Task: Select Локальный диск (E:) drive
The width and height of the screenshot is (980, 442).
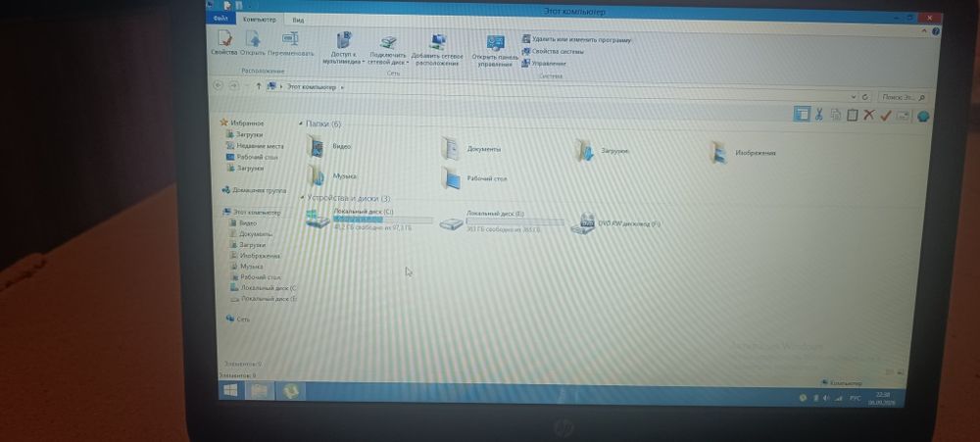Action: (x=501, y=221)
